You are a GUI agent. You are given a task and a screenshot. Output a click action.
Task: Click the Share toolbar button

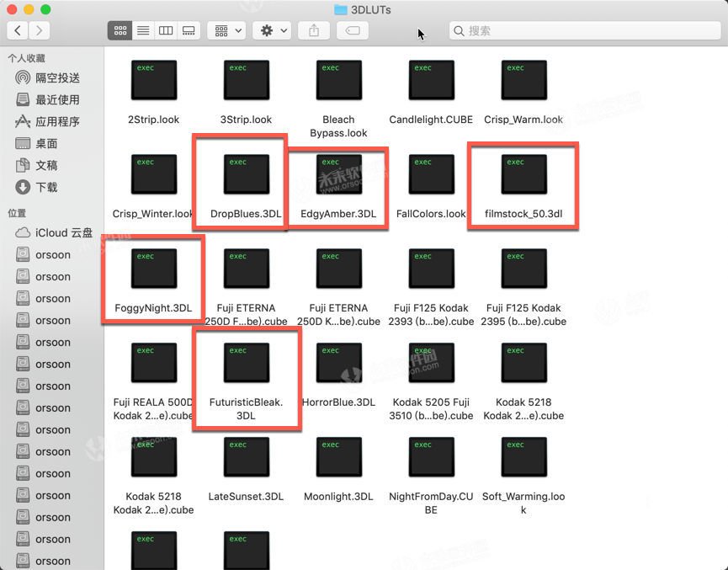click(314, 30)
